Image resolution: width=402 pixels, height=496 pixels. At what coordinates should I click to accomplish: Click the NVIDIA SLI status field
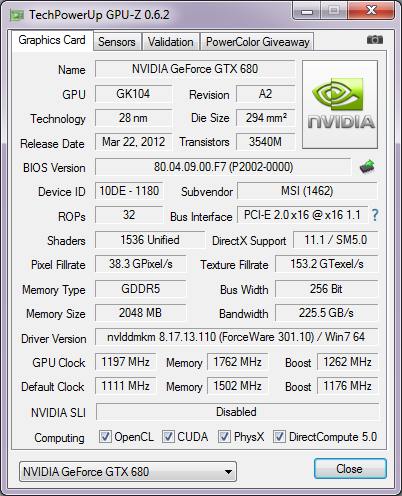237,412
